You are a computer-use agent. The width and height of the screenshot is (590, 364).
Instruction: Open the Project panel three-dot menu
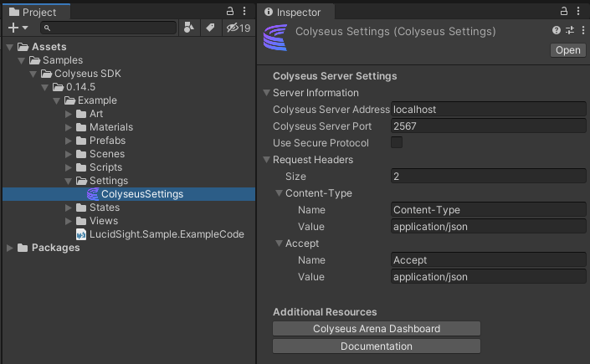point(244,11)
